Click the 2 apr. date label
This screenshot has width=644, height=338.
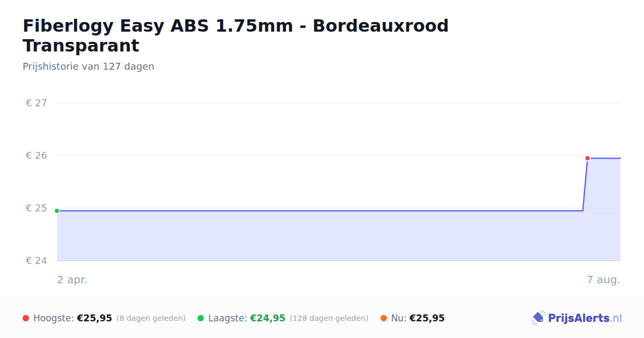72,280
